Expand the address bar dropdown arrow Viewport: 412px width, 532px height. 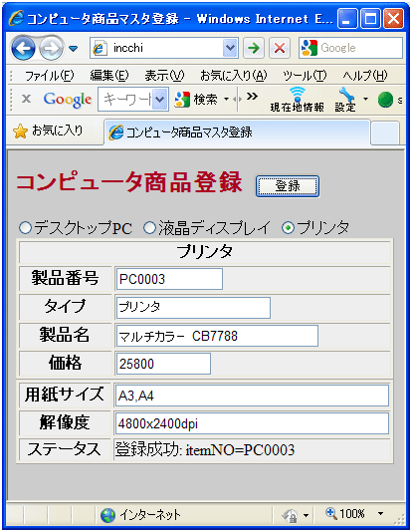coord(230,48)
